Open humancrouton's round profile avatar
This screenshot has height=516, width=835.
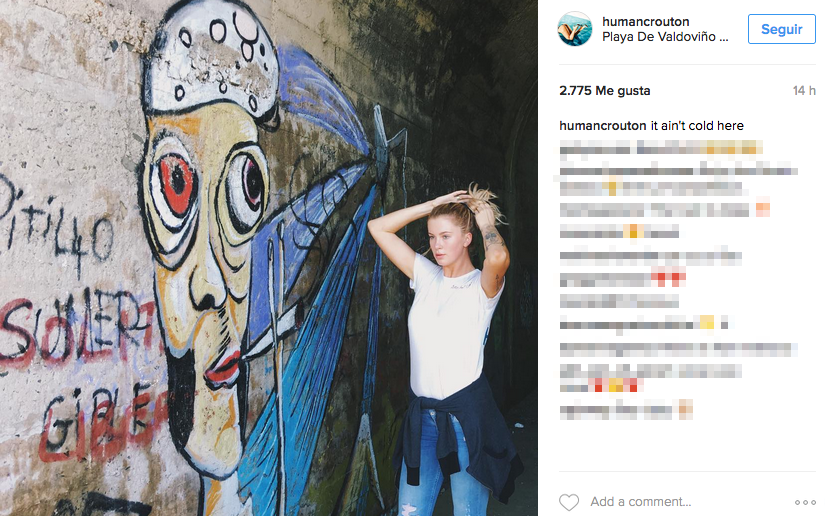575,29
